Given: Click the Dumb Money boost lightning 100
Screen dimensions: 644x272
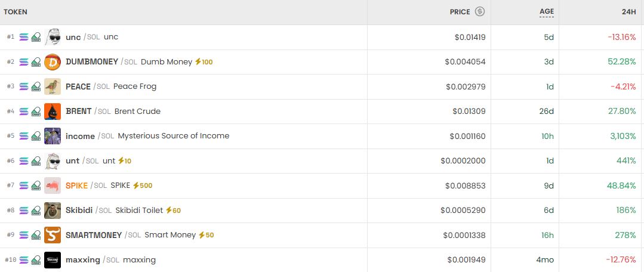Looking at the screenshot, I should (204, 62).
